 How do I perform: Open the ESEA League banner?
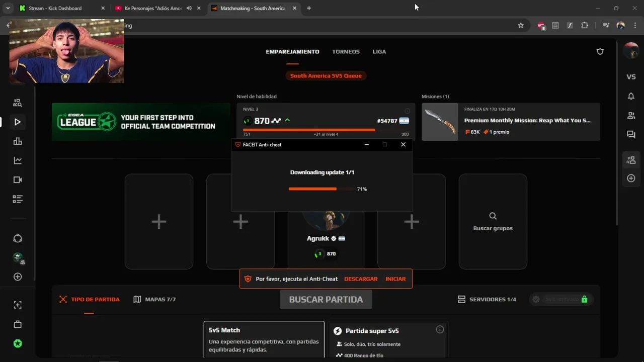click(141, 122)
